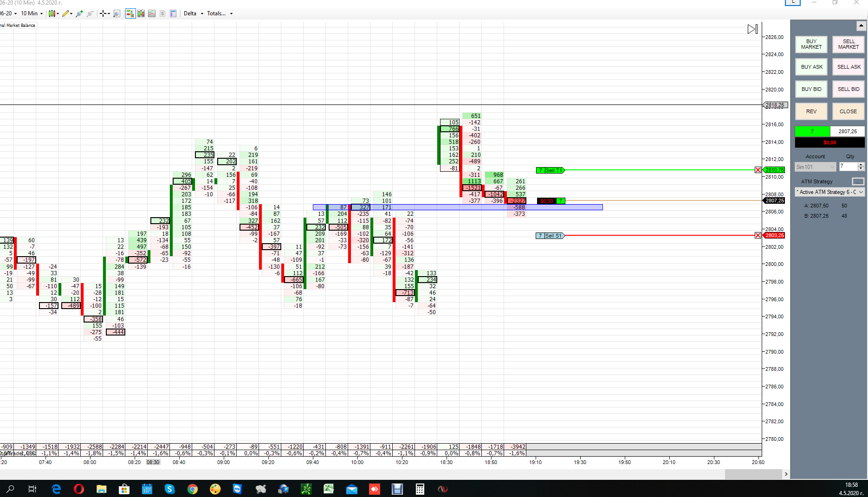
Task: Open the Indicators line-chart icon
Action: click(x=152, y=13)
